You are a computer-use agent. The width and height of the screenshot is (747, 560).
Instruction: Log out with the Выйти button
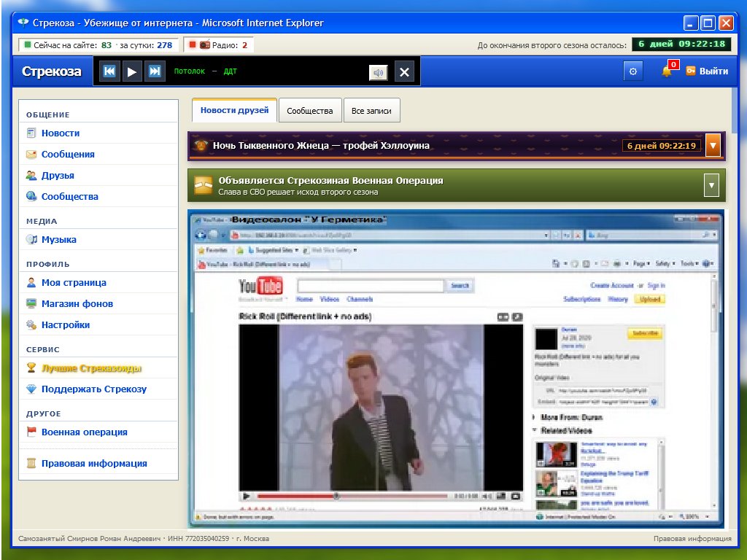[707, 71]
